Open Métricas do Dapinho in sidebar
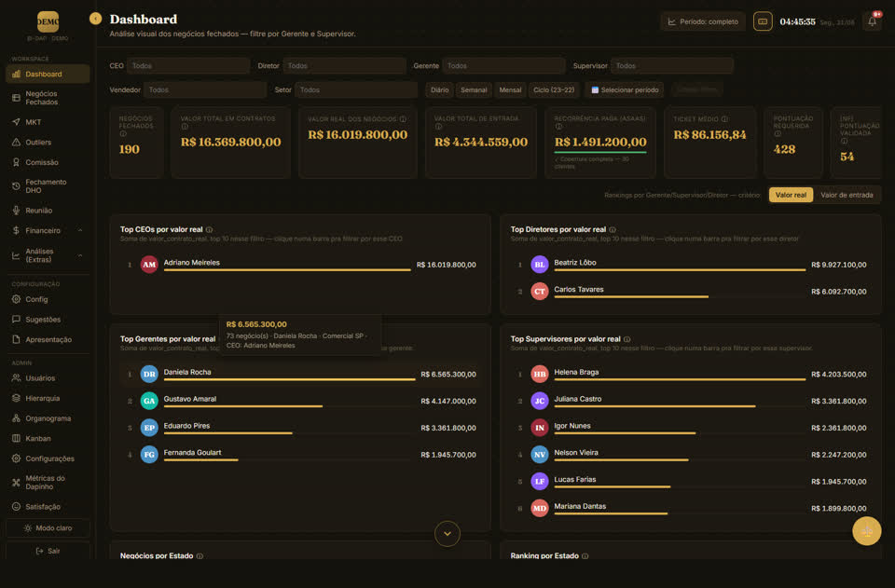The image size is (895, 588). click(x=48, y=483)
